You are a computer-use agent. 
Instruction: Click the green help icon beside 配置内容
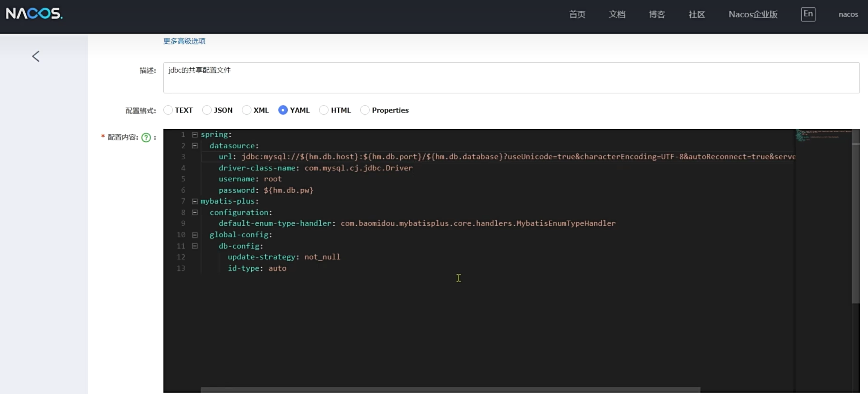(x=146, y=137)
